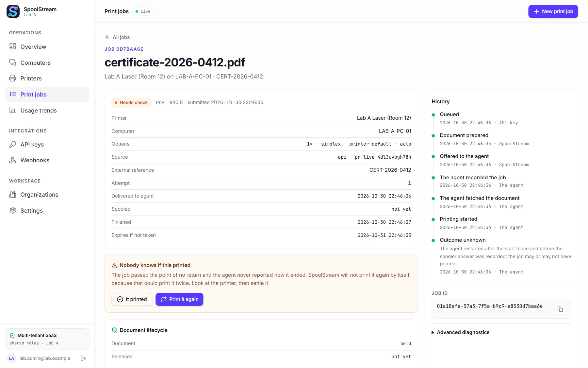Mark the job as It printed
This screenshot has height=368, width=588.
click(132, 299)
